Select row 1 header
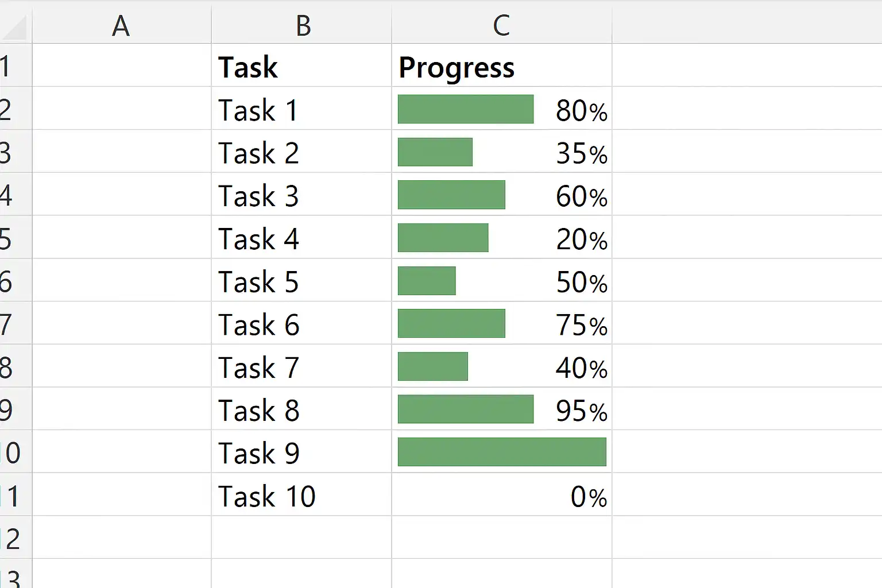Viewport: 882px width, 588px height. [x=7, y=66]
